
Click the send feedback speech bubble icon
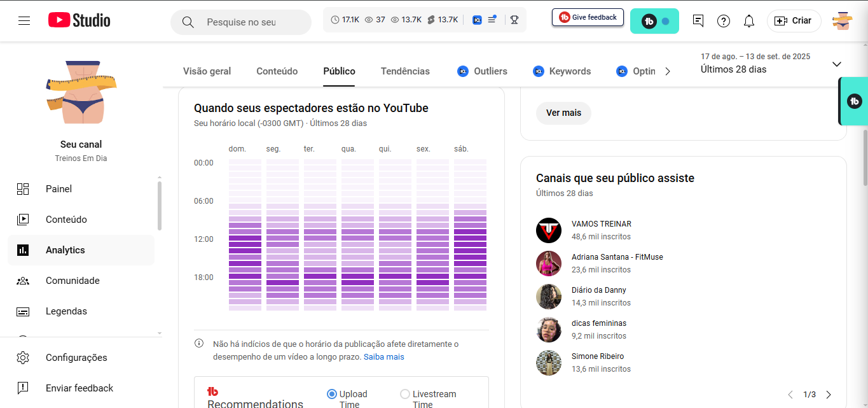[x=698, y=21]
